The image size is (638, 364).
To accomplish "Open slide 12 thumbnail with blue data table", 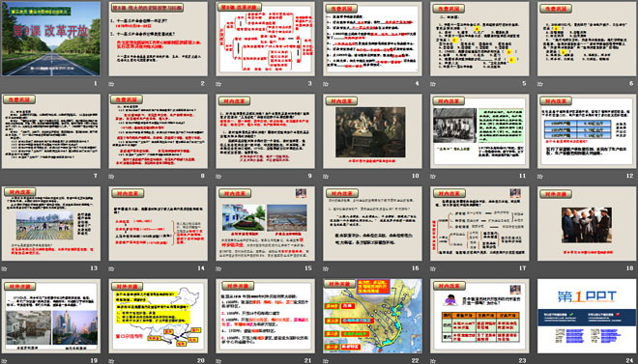I will (587, 131).
